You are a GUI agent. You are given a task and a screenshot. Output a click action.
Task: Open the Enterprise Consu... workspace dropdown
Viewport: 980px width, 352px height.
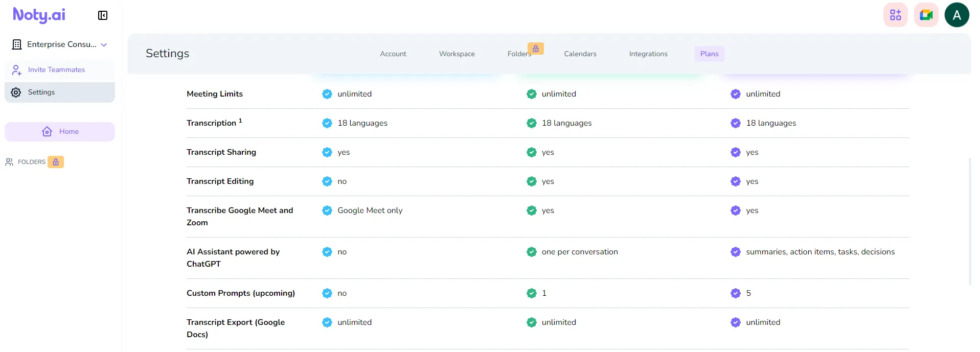[x=60, y=44]
